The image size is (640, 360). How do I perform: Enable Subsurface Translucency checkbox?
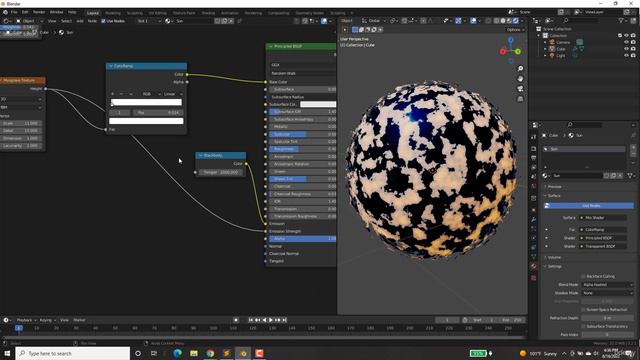tap(583, 327)
